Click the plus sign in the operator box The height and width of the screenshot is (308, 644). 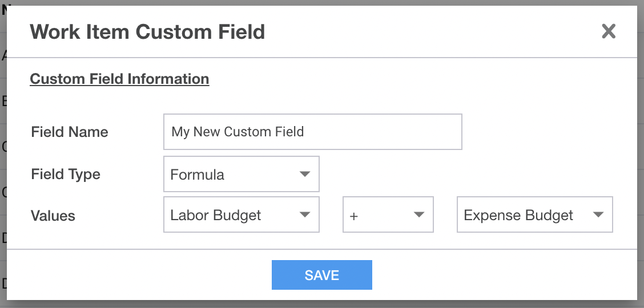click(x=353, y=216)
